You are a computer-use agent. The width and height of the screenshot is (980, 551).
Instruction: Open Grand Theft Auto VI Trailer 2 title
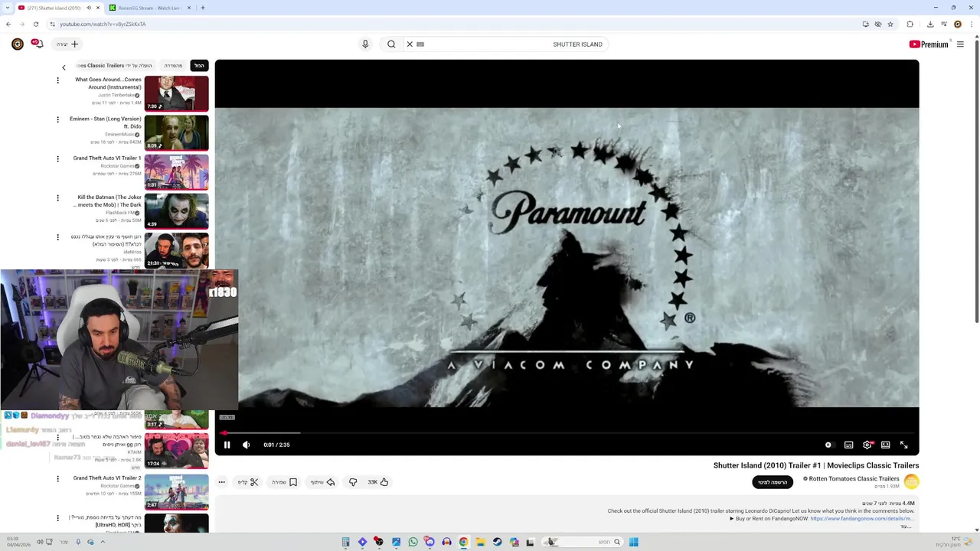[107, 478]
